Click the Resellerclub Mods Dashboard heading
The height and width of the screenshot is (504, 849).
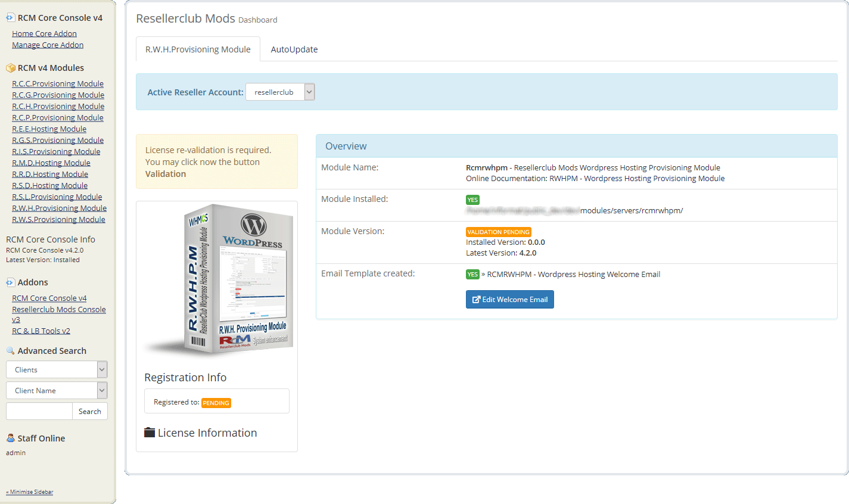(x=207, y=18)
